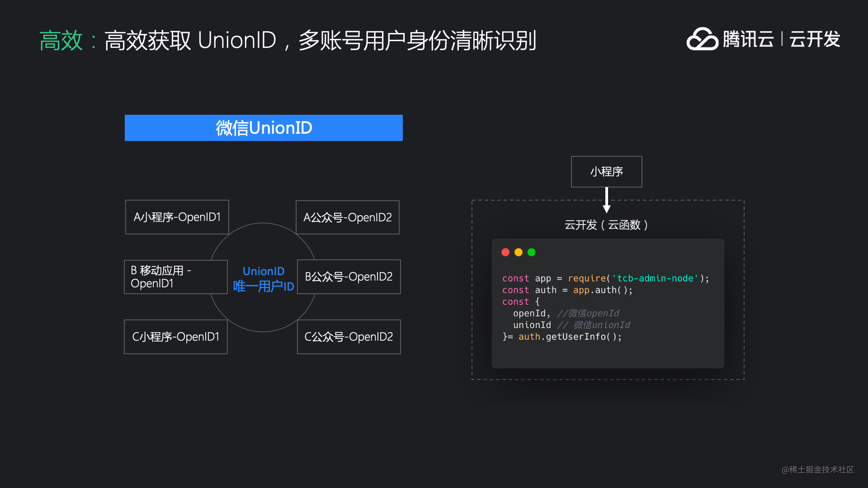Click the Tencent Cloud logo icon

(702, 39)
